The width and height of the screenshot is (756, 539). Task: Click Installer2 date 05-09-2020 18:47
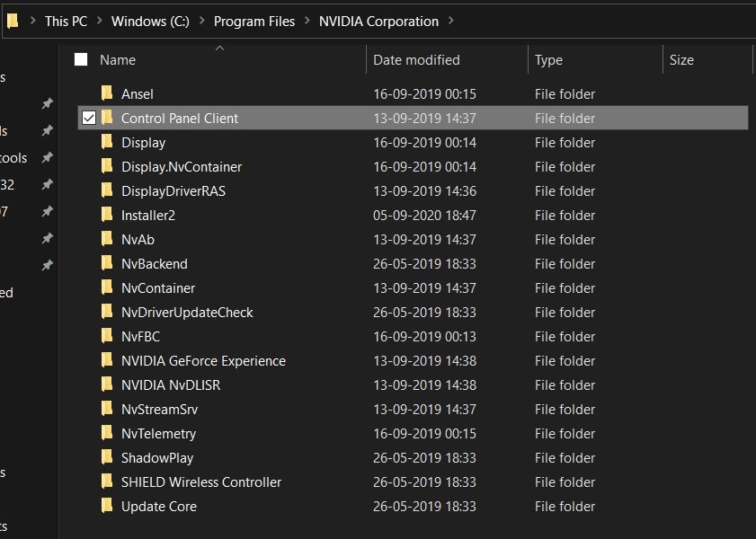click(x=424, y=216)
